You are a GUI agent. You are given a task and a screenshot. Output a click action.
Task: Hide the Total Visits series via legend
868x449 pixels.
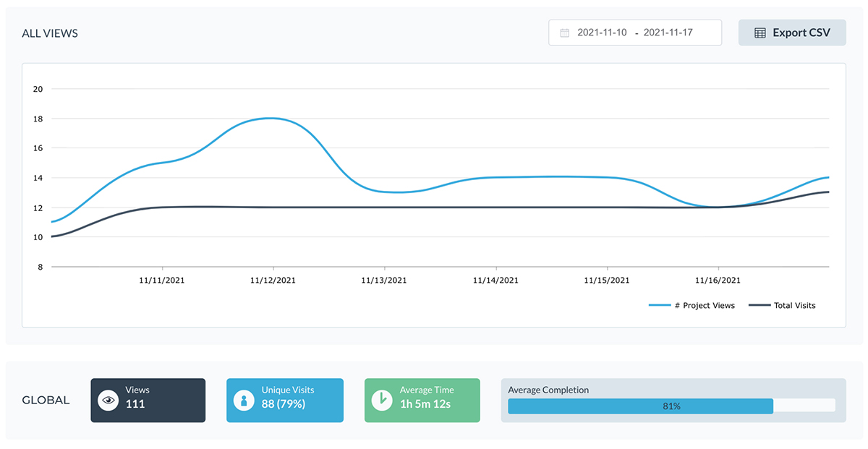pyautogui.click(x=795, y=305)
